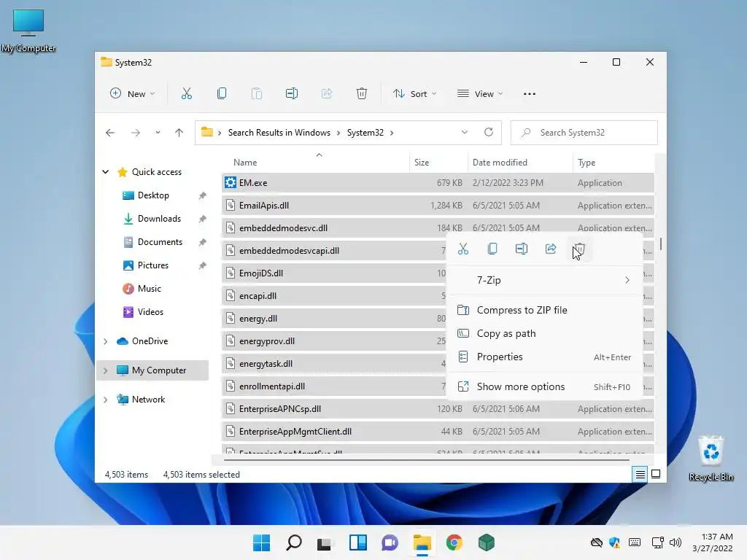Open the volume control in system tray
Screen dimensions: 747x560
(675, 542)
